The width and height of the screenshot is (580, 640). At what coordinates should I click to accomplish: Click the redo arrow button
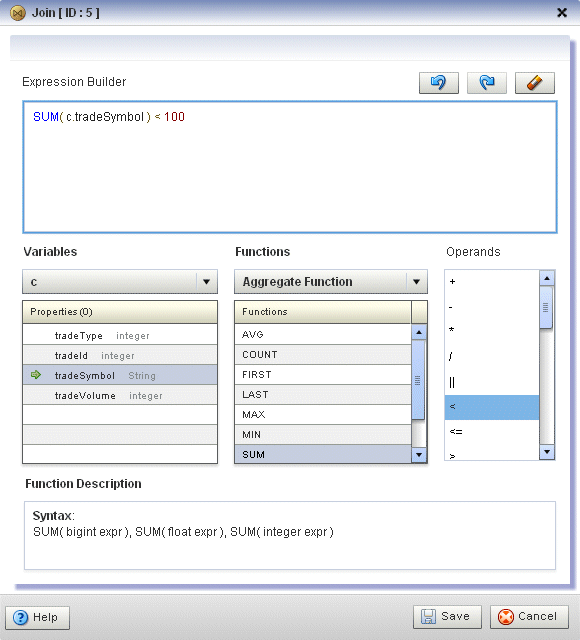pos(487,83)
